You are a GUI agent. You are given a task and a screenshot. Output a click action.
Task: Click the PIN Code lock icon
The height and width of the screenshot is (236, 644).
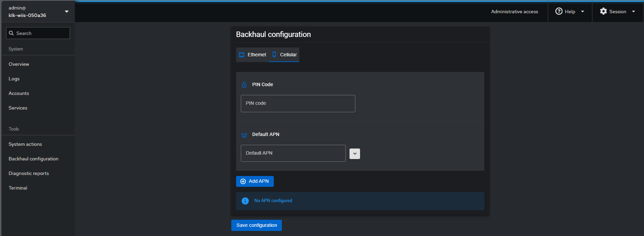click(244, 85)
